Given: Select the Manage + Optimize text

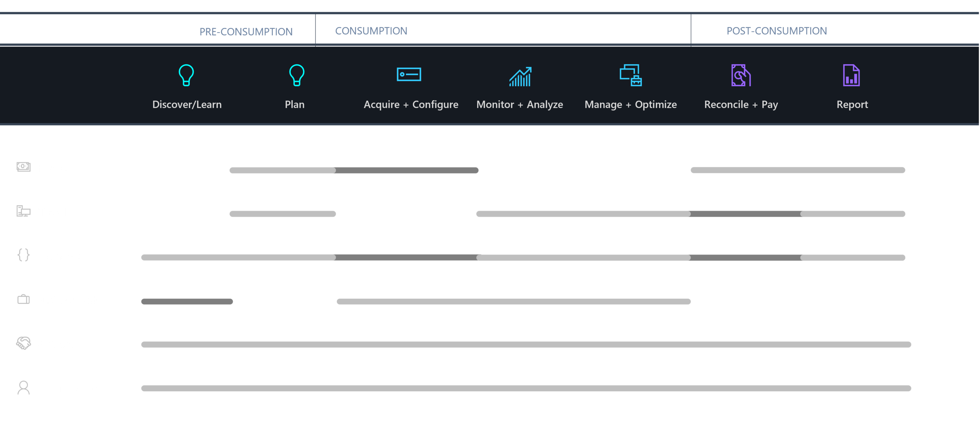Looking at the screenshot, I should pyautogui.click(x=630, y=105).
